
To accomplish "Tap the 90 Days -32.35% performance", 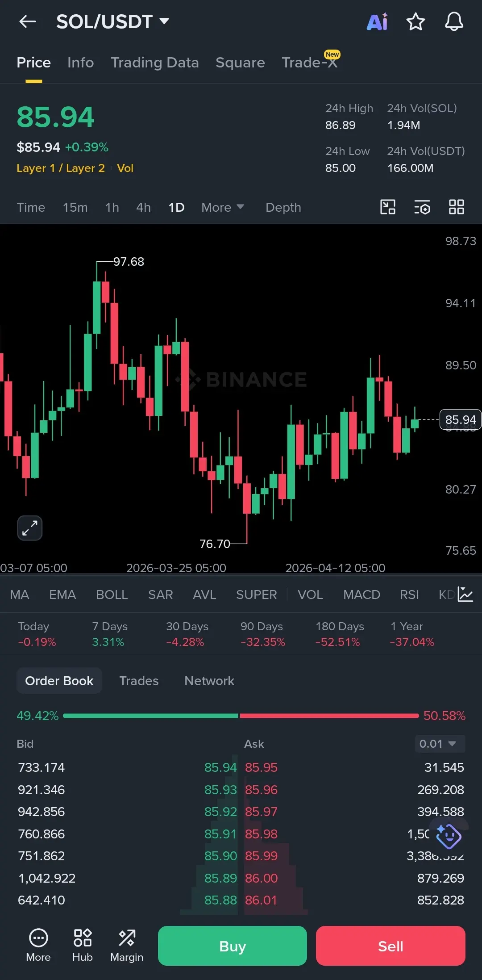I will 262,634.
